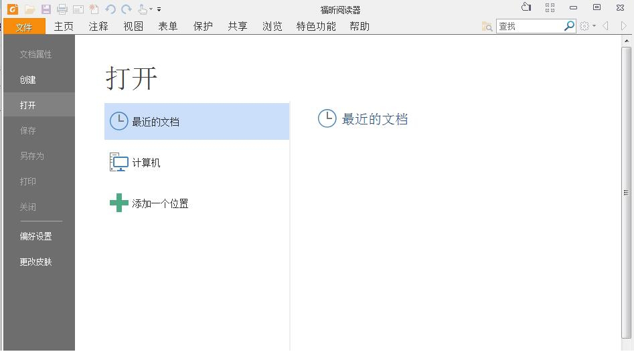
Task: Expand the customize quick access toolbar arrow
Action: pos(159,9)
